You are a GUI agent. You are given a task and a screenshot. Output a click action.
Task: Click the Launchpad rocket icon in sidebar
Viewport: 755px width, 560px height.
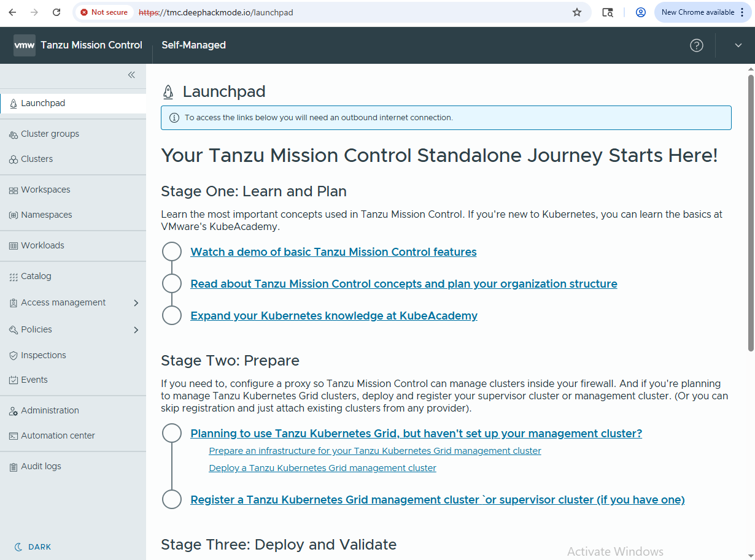click(14, 104)
